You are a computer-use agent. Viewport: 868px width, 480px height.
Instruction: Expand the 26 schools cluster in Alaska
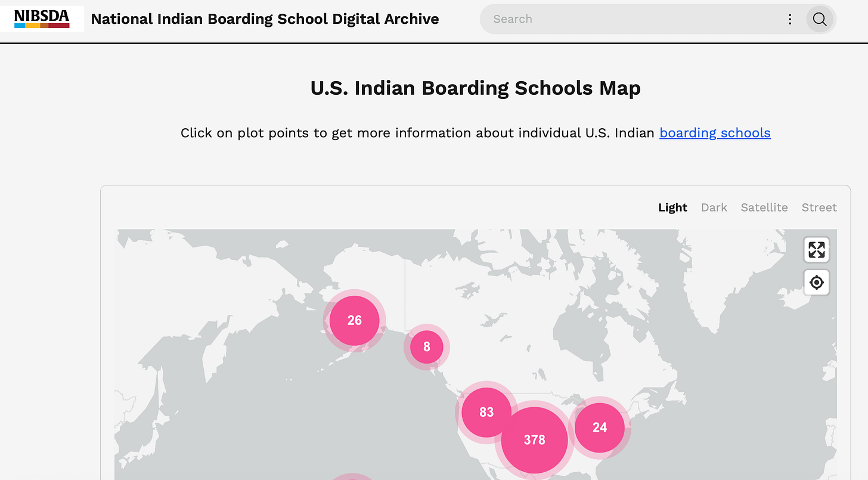tap(354, 320)
